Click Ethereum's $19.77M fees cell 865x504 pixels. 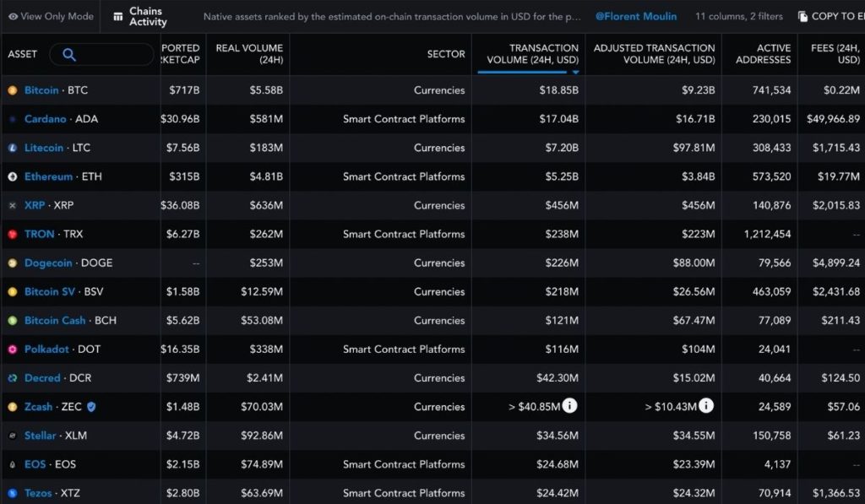pos(839,176)
